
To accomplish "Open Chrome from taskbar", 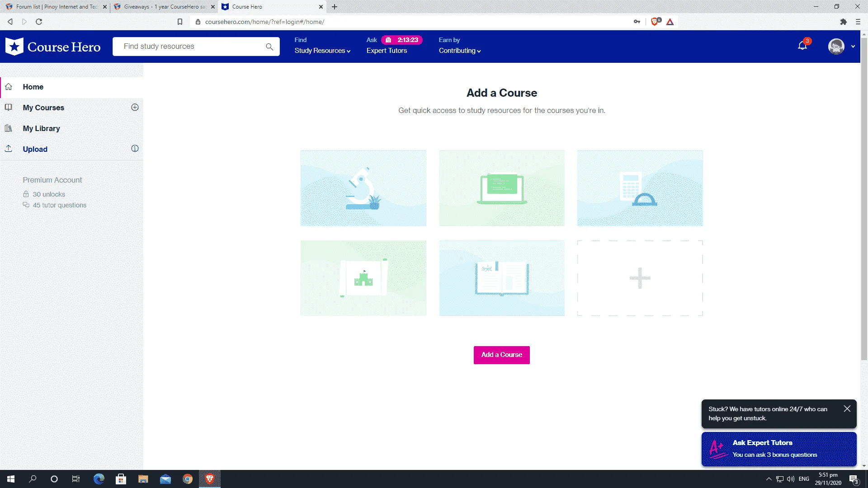I will point(187,479).
